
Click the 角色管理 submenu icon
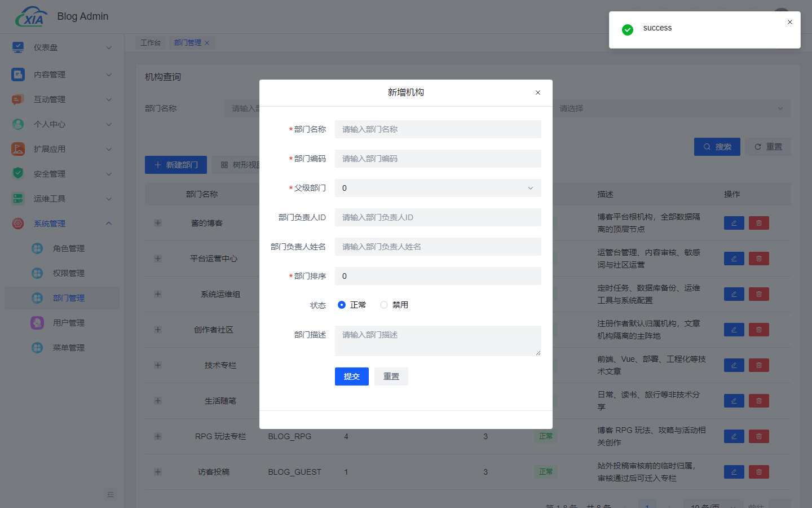(37, 248)
